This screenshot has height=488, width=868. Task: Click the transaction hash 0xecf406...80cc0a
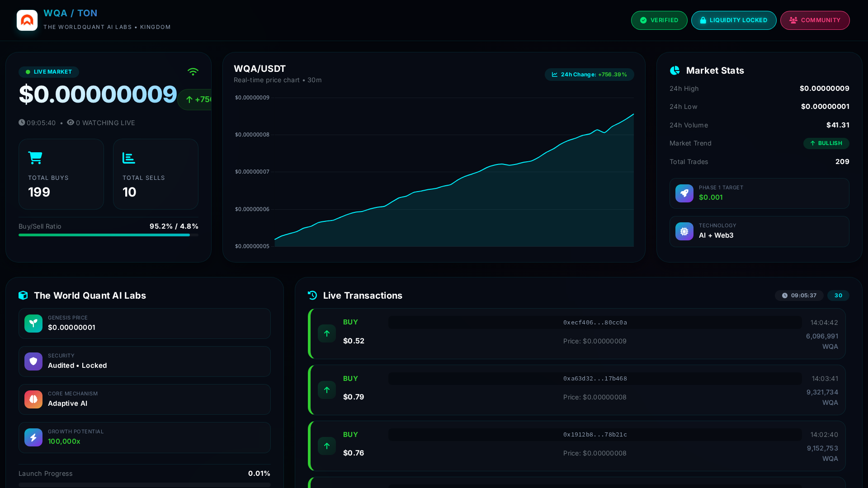594,322
